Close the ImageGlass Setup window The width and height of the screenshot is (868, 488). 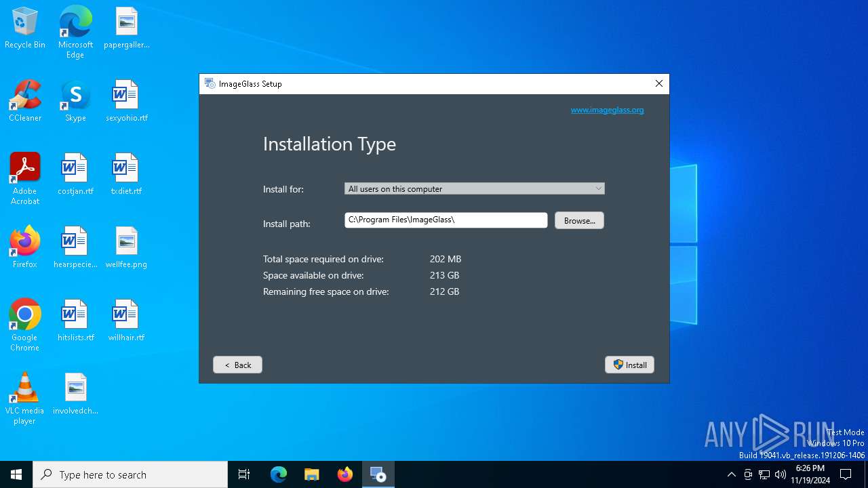point(658,84)
